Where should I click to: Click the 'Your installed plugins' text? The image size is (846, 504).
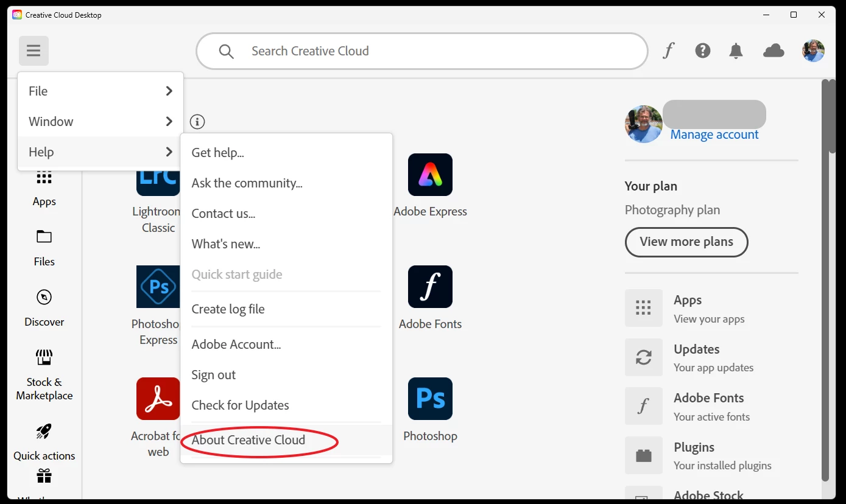pyautogui.click(x=722, y=466)
